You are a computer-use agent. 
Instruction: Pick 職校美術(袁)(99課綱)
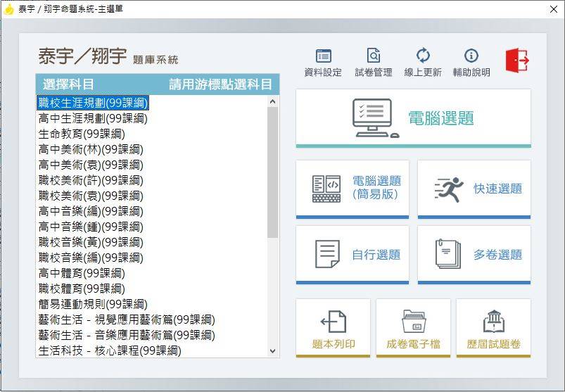pos(91,196)
